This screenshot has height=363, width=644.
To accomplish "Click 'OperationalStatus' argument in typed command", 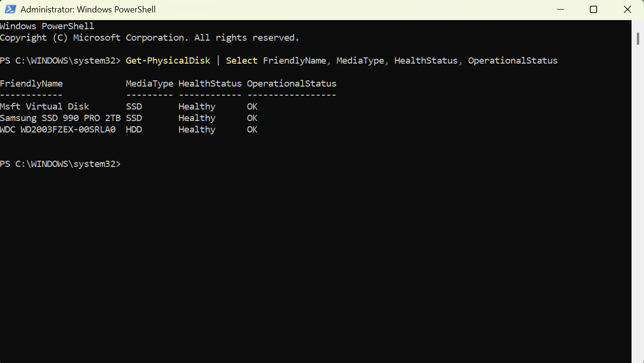I will (x=513, y=61).
